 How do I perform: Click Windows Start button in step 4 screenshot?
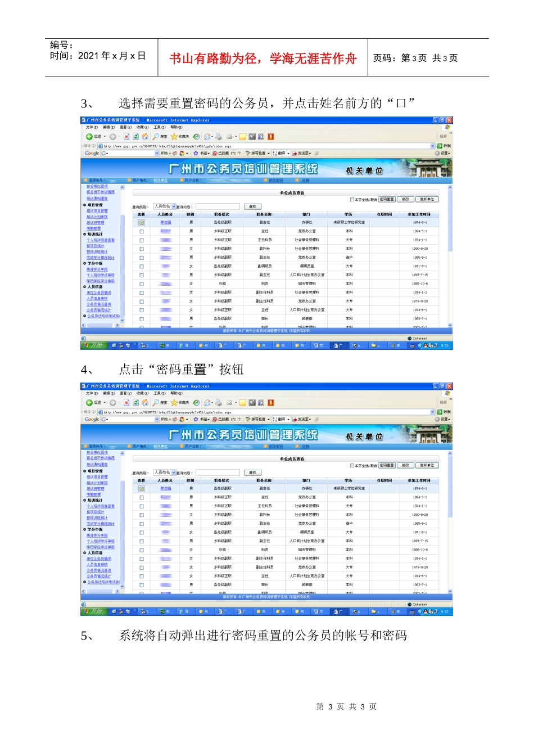[x=93, y=611]
